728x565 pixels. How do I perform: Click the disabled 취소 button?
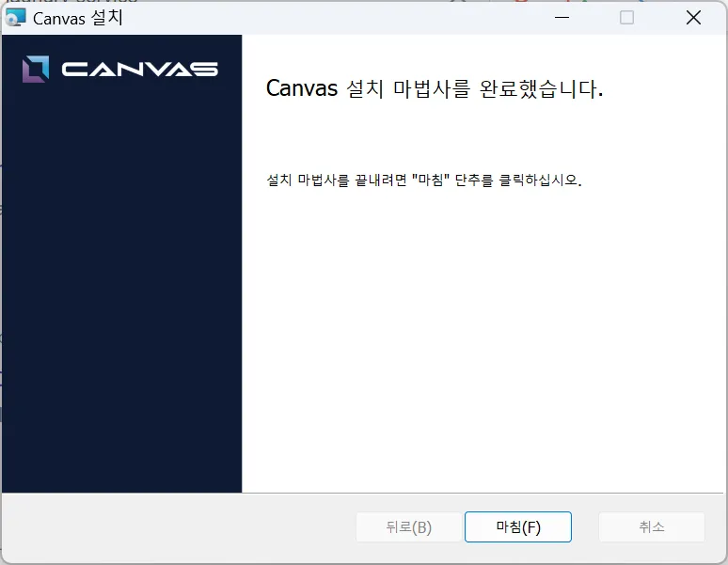(x=651, y=527)
